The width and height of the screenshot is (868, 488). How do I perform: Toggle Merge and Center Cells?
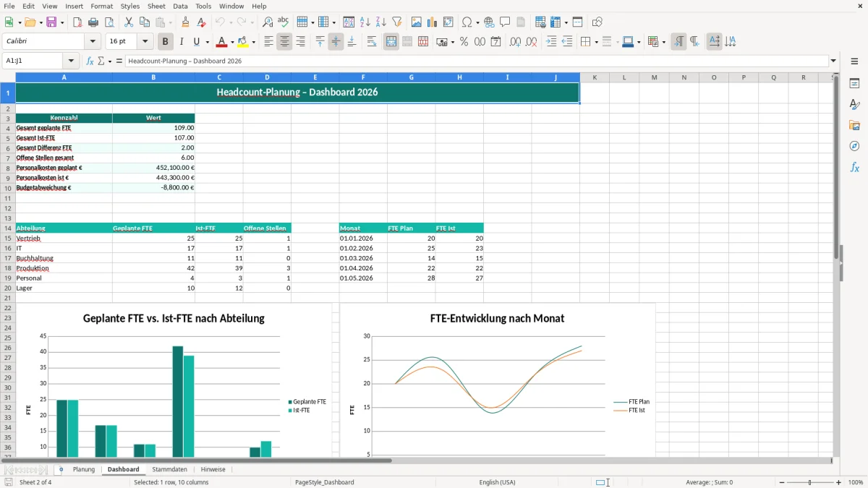point(391,42)
